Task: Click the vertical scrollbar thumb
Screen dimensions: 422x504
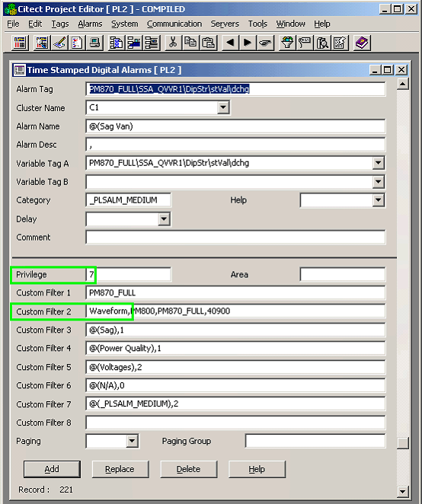Action: [x=403, y=442]
